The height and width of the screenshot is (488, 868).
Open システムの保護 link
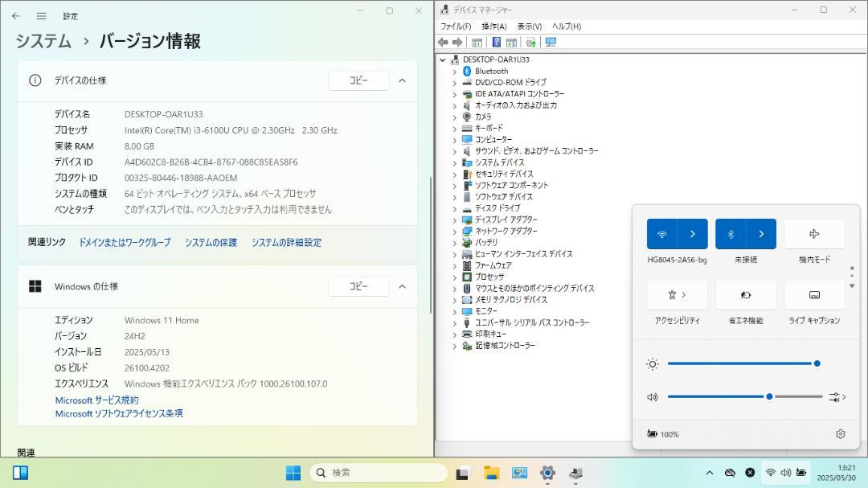coord(211,243)
